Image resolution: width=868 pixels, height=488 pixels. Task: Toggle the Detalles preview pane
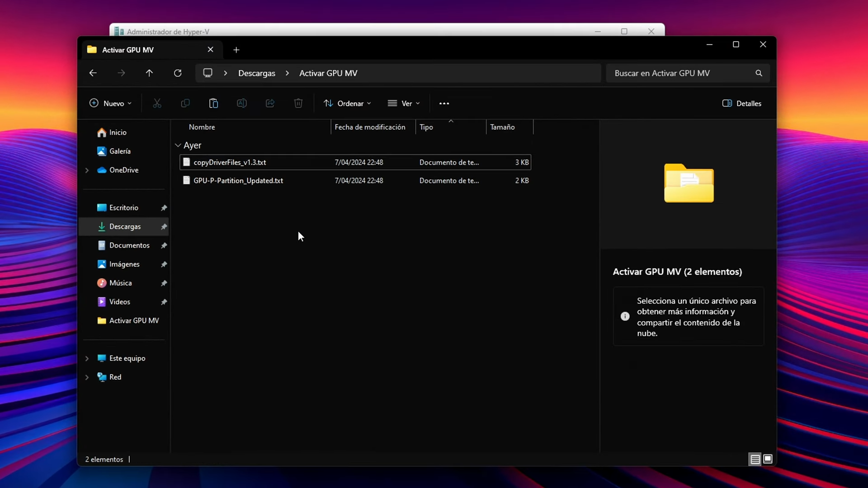point(742,103)
